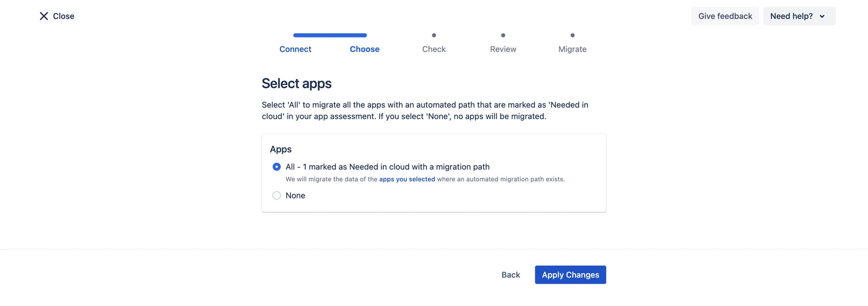Click the 'All - 1 marked as Needed' label
Viewport: 868px width, 306px height.
[x=387, y=167]
